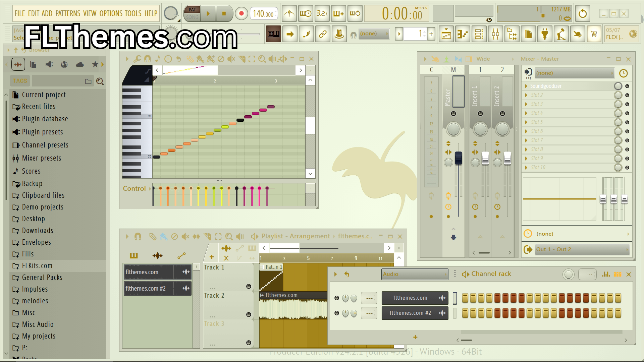Image resolution: width=644 pixels, height=362 pixels.
Task: Open mixer input selector showing (none)
Action: pyautogui.click(x=575, y=73)
